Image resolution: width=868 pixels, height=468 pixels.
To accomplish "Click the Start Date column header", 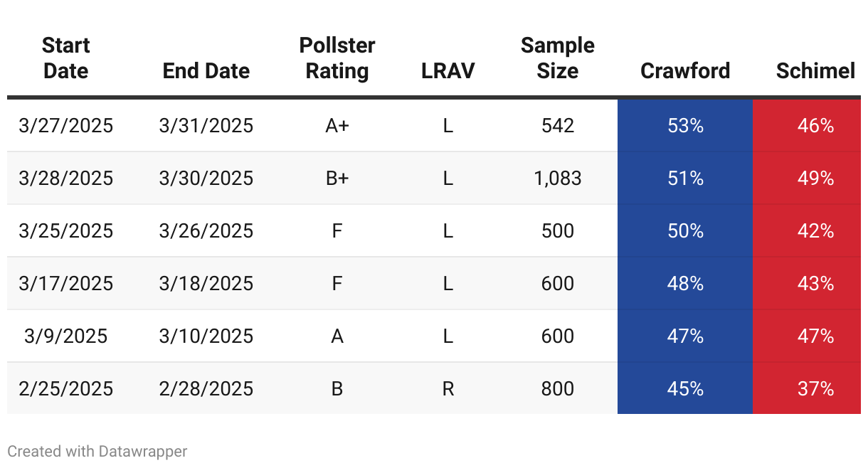I will [65, 58].
